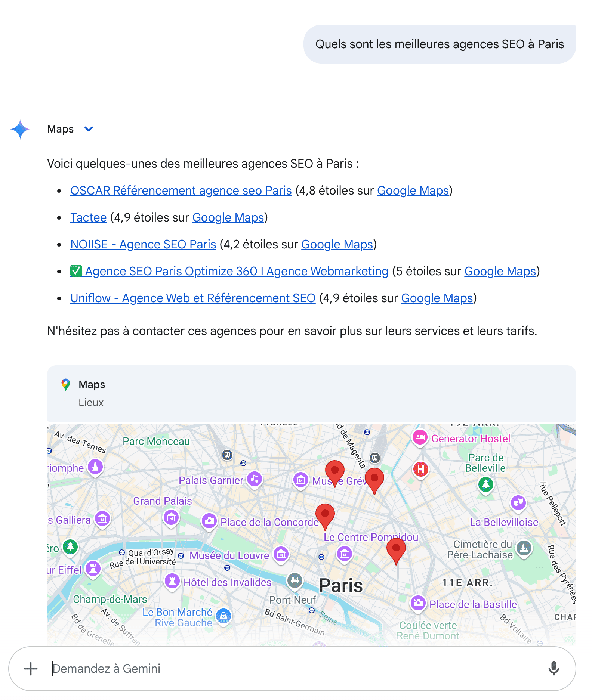Click the Hôtel des Invalides marker icon
The image size is (592, 700).
tap(172, 581)
